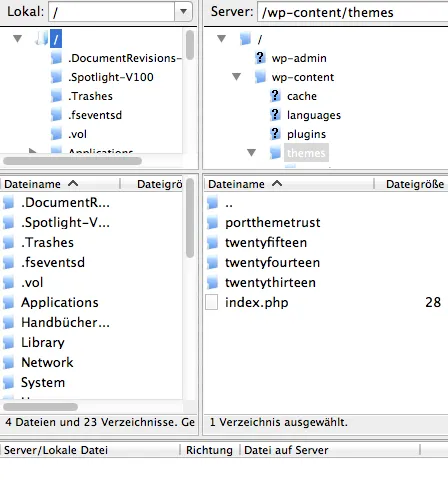Image resolution: width=448 pixels, height=492 pixels.
Task: Click the Applications folder icon in local list
Action: [x=9, y=302]
